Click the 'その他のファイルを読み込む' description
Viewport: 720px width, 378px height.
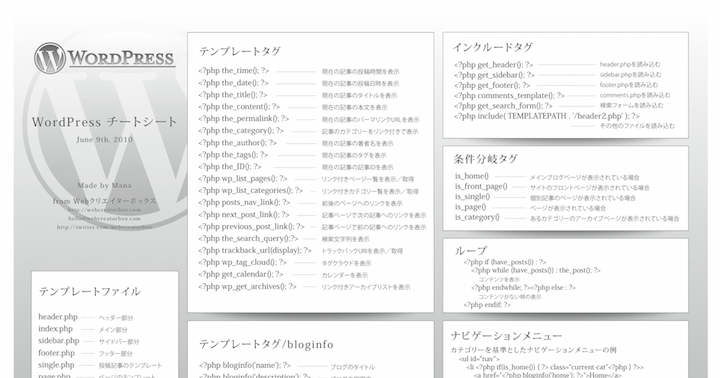pos(637,126)
